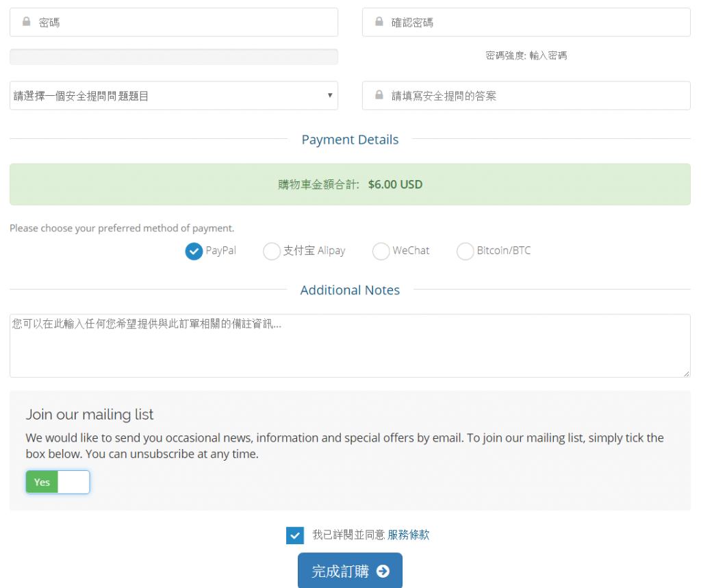Click the dropdown arrow for security question
Screen dimensions: 701x588
click(330, 95)
